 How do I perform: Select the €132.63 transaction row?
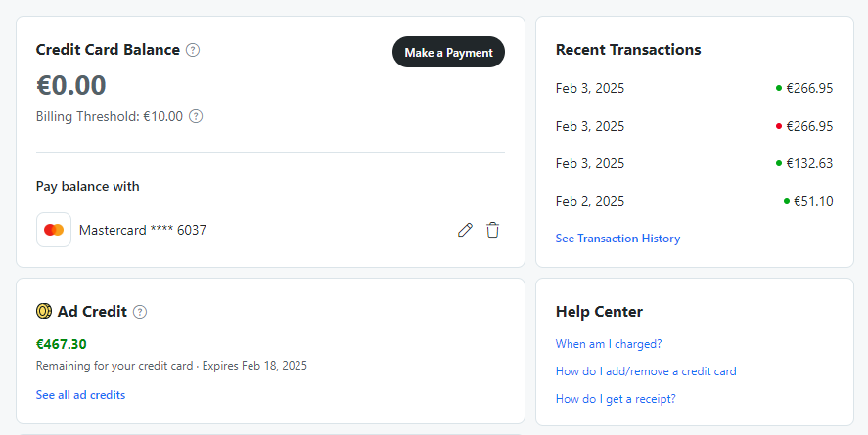(694, 163)
